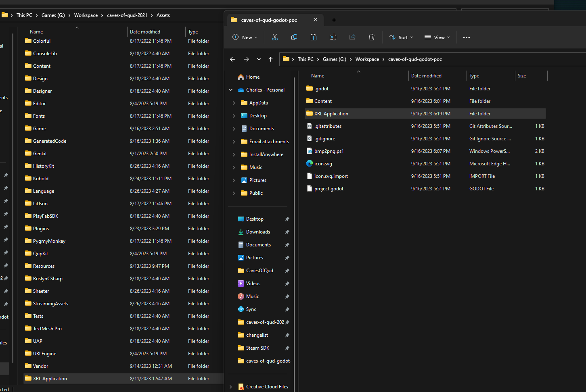Collapse the Charles - Personal node
Screen dimensions: 586x392
pyautogui.click(x=231, y=90)
